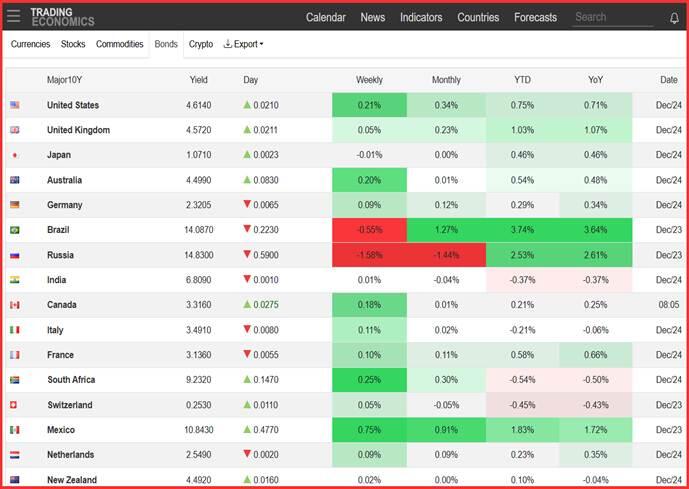Click the United States flag icon
This screenshot has height=489, width=689.
coord(15,105)
